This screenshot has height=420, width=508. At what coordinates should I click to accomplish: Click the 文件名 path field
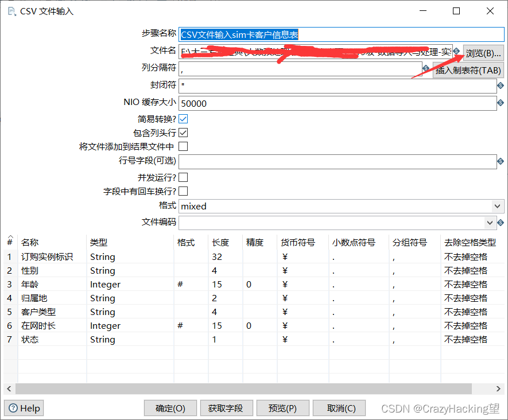316,52
